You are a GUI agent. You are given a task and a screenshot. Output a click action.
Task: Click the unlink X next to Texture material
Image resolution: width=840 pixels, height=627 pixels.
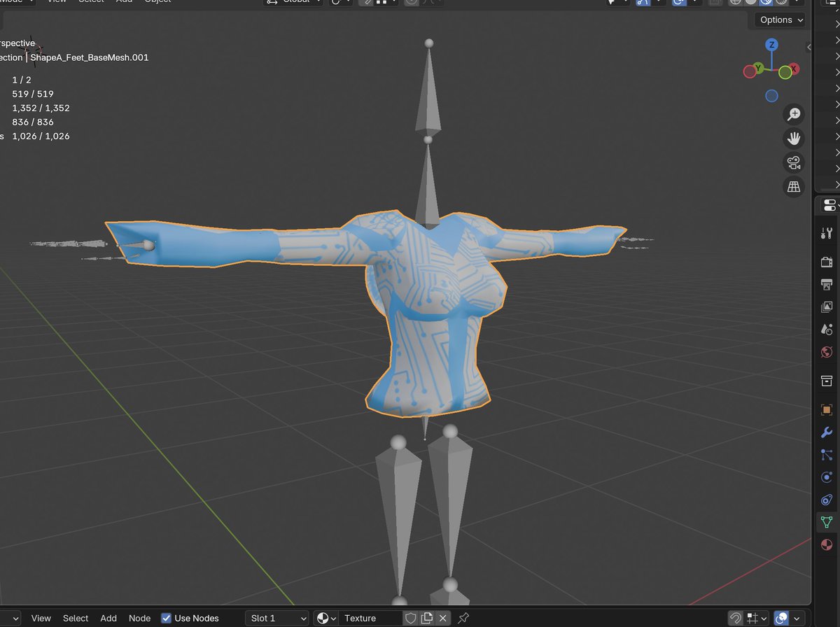coord(442,618)
